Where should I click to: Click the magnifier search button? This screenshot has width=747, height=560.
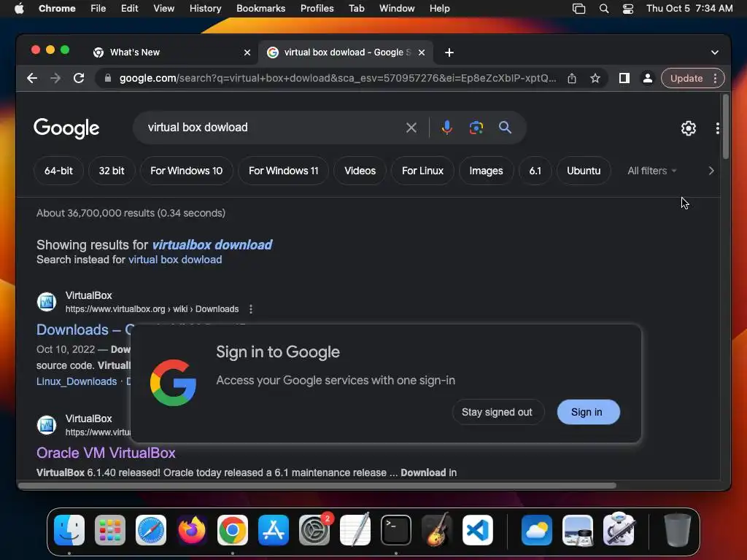point(505,128)
